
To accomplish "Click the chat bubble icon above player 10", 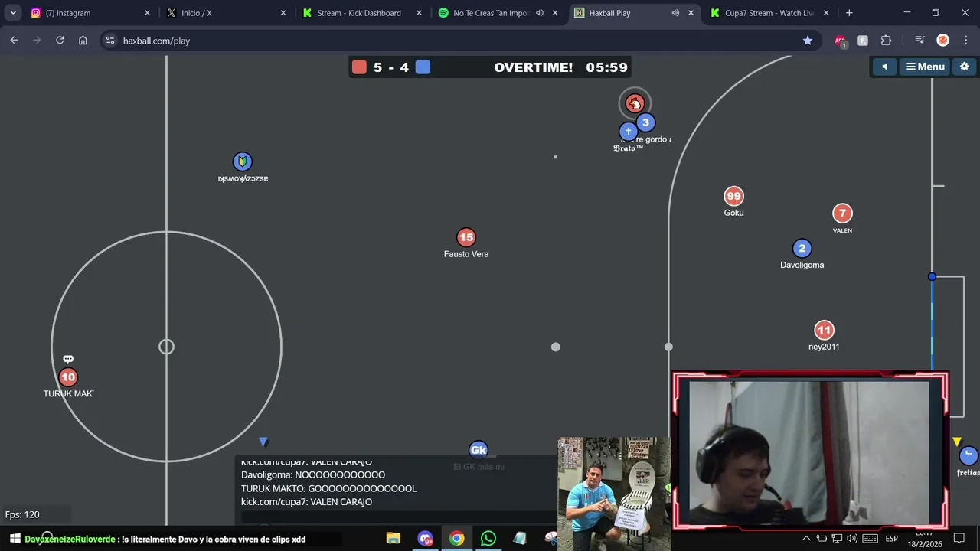I will coord(68,359).
